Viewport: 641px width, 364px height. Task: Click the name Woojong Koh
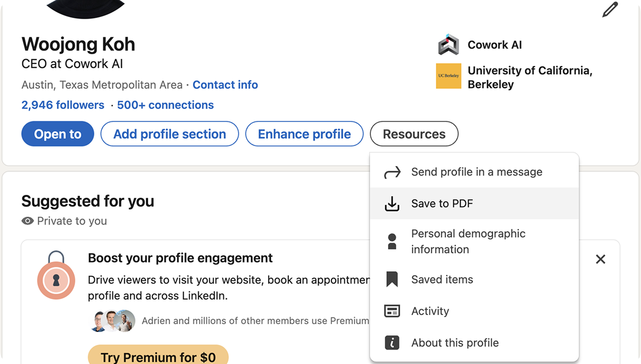78,44
